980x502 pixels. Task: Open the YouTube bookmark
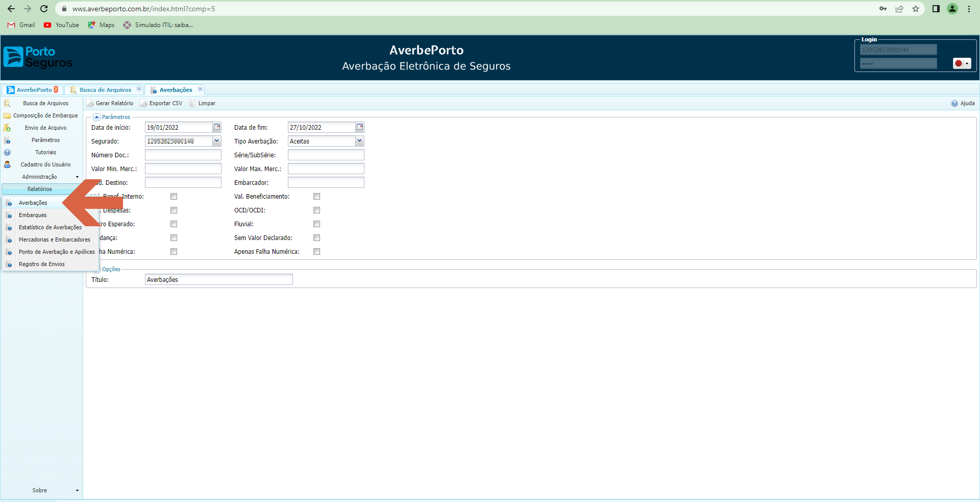[61, 25]
